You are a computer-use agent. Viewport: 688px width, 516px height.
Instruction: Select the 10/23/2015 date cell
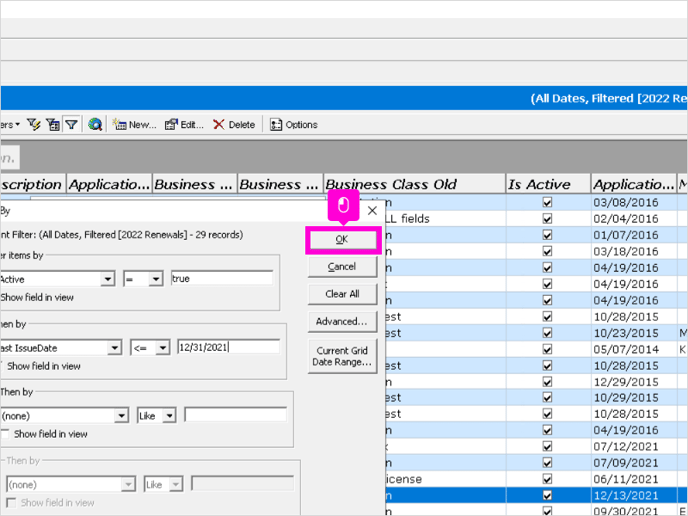(634, 333)
